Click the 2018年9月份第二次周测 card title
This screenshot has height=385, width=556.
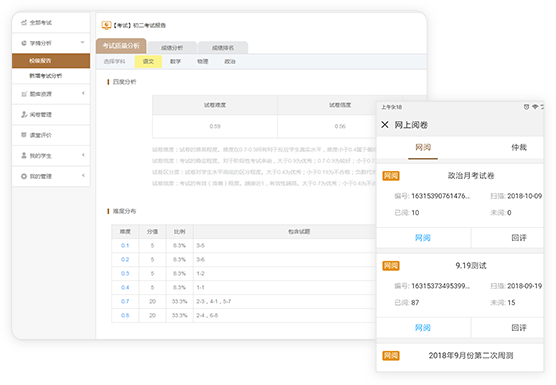[471, 356]
